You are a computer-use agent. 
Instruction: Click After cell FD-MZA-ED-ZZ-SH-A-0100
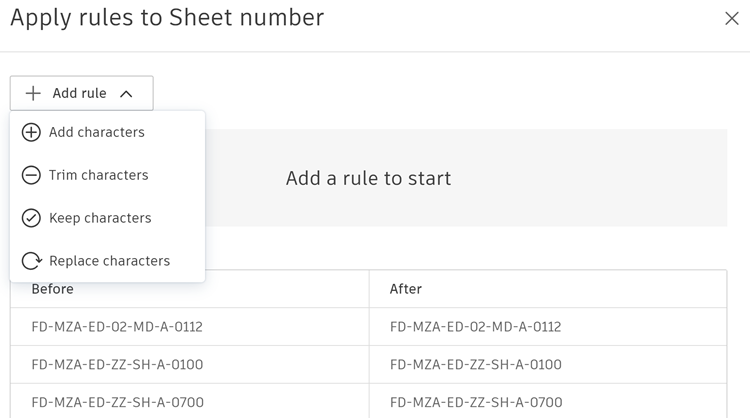pyautogui.click(x=476, y=365)
